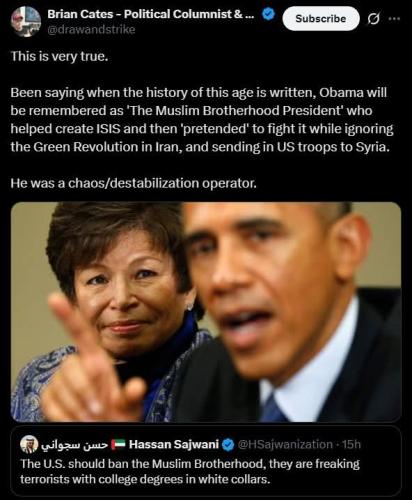412x500 pixels.
Task: Click the UAE flag emoji icon
Action: 118,444
